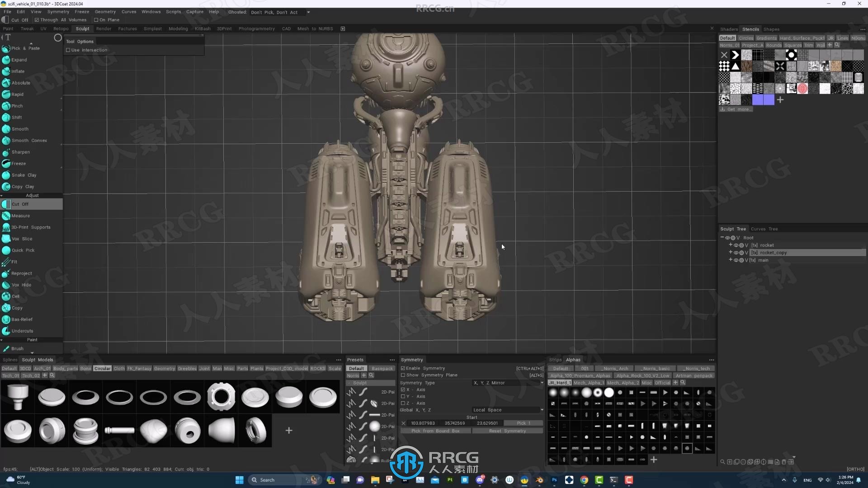868x488 pixels.
Task: Switch to the Retopo workspace tab
Action: (61, 28)
